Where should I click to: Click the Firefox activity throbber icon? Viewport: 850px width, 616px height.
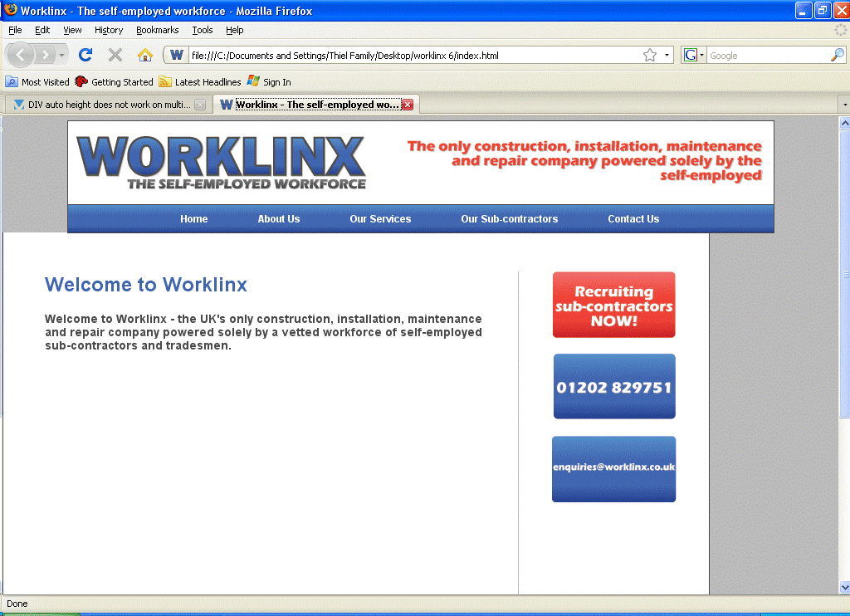[840, 30]
